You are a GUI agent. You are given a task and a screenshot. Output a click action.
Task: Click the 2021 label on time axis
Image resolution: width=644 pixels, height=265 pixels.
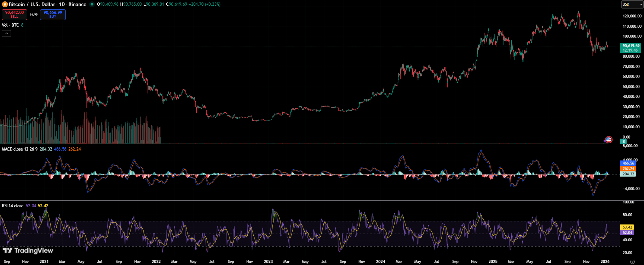[44, 261]
